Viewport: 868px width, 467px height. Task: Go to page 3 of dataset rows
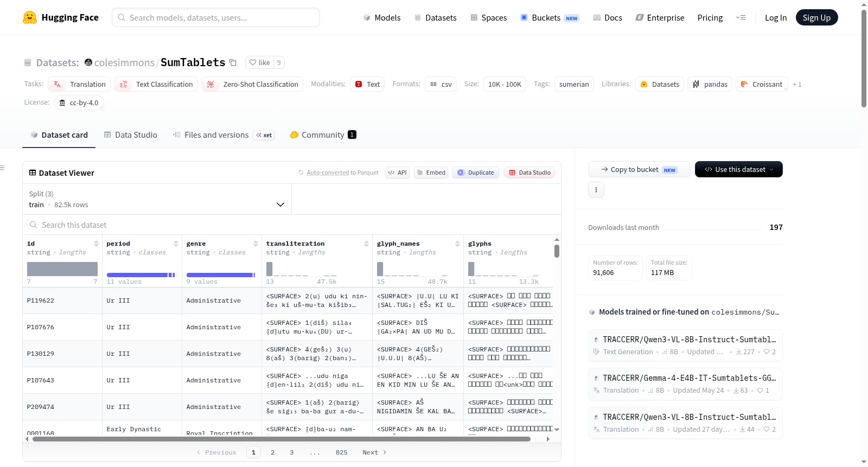coord(291,452)
